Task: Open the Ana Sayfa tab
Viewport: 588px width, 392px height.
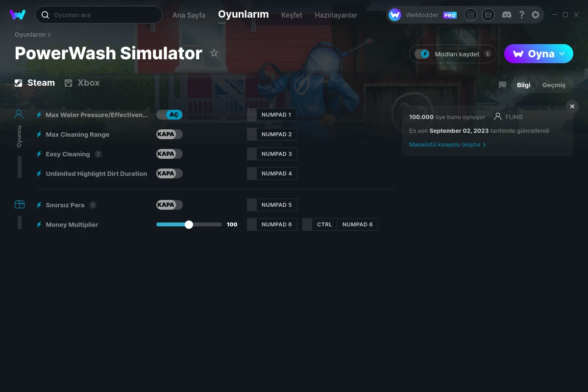Action: pos(189,15)
